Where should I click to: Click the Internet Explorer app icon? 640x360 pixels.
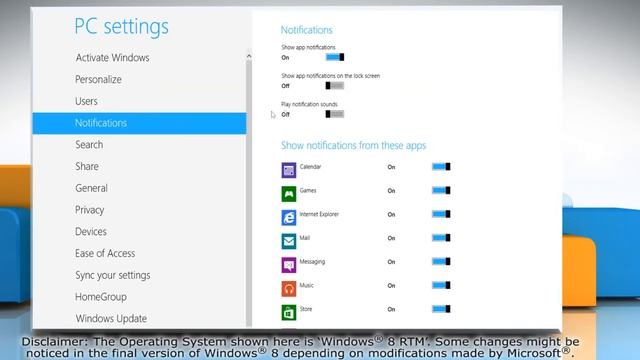coord(289,218)
